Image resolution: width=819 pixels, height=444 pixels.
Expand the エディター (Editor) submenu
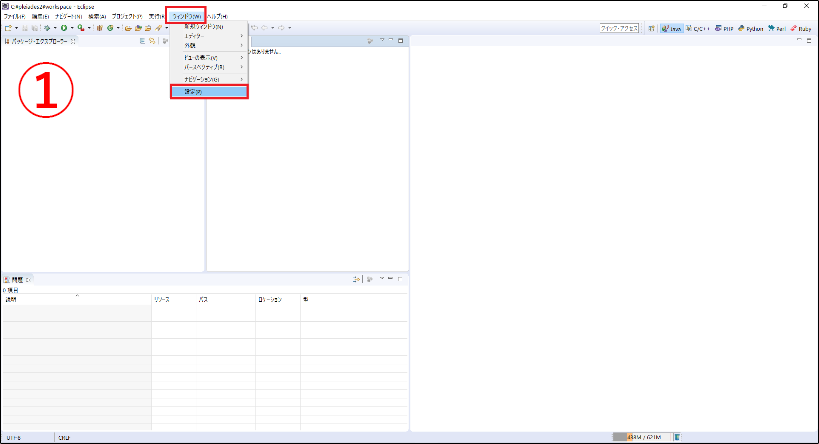208,36
